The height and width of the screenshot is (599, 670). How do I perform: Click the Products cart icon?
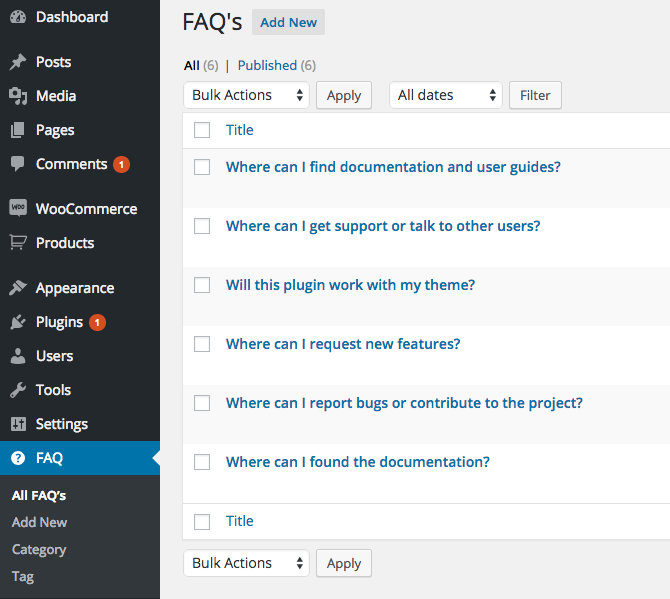point(18,243)
